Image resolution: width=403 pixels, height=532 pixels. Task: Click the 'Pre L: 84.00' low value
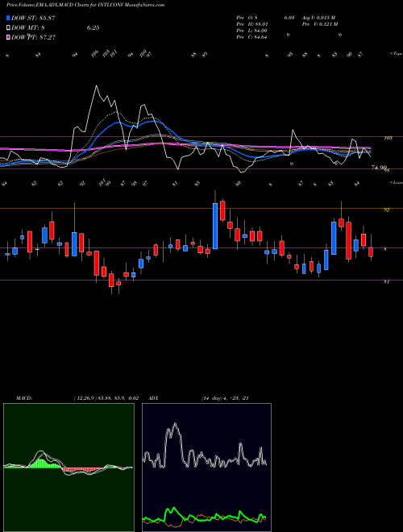[x=252, y=31]
